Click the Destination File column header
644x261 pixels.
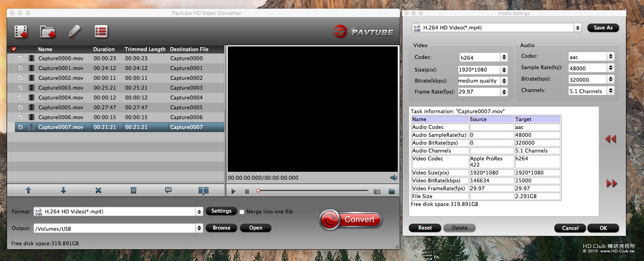[196, 49]
